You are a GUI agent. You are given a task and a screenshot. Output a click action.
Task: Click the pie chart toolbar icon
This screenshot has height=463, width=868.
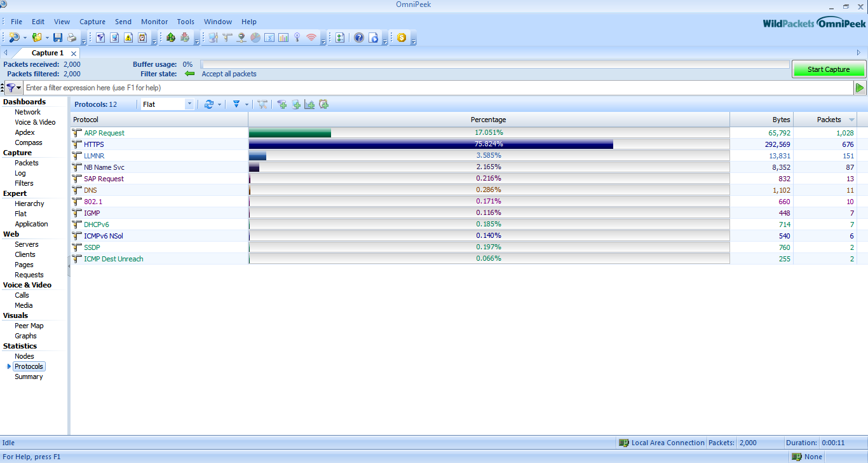[x=255, y=38]
